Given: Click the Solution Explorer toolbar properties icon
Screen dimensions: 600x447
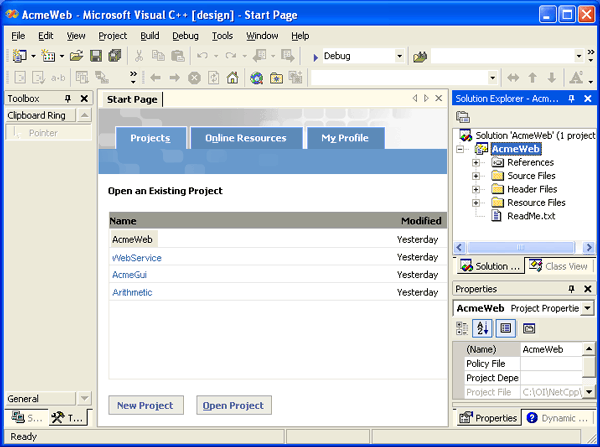Looking at the screenshot, I should (x=464, y=117).
